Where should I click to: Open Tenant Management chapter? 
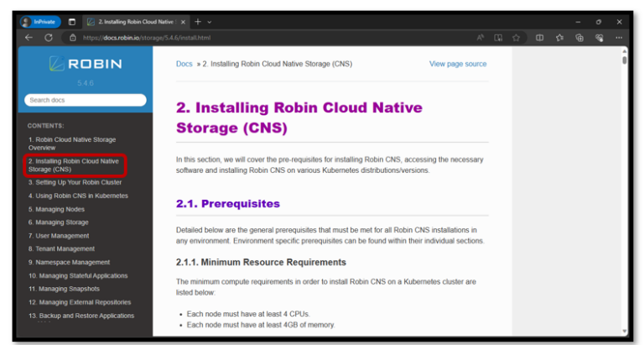click(x=61, y=248)
